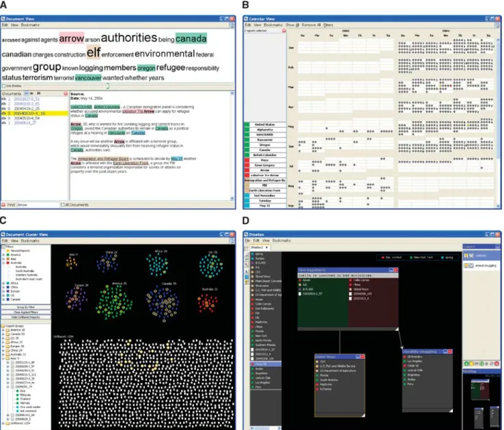Click the 'vancouver' word in the word cloud

click(88, 78)
